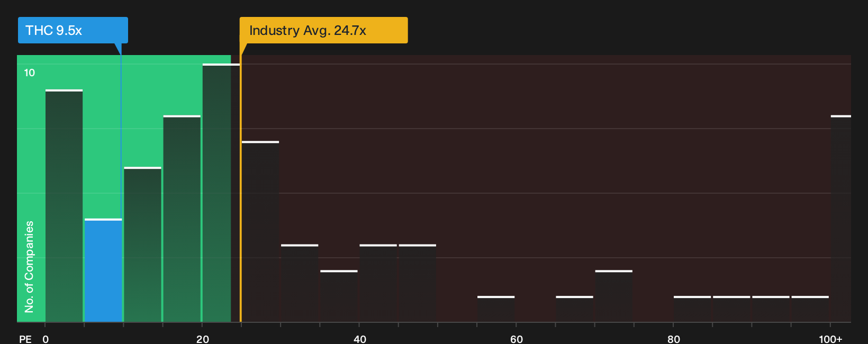
Task: Click the tallest bar at PE 20-25
Action: point(221,193)
